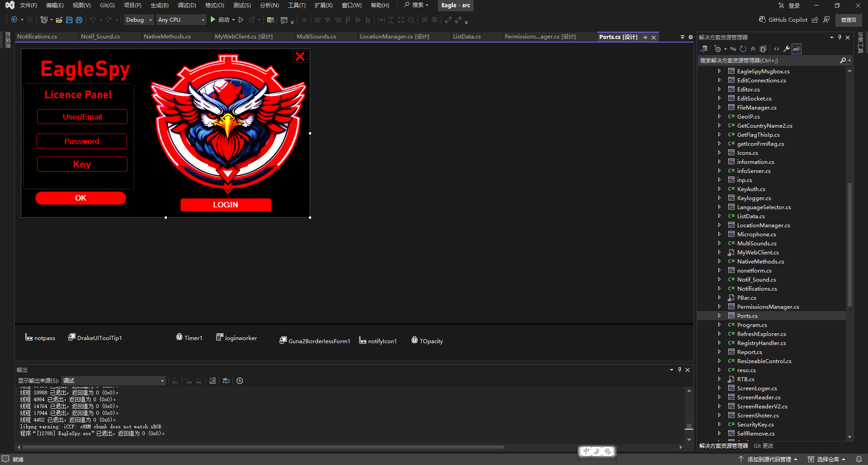
Task: Click the User/Email field on the form
Action: (x=82, y=117)
